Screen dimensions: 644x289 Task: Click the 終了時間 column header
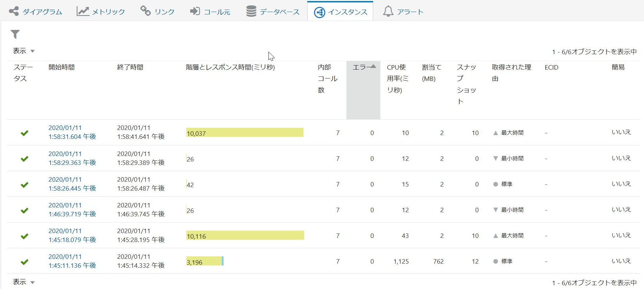tap(130, 67)
